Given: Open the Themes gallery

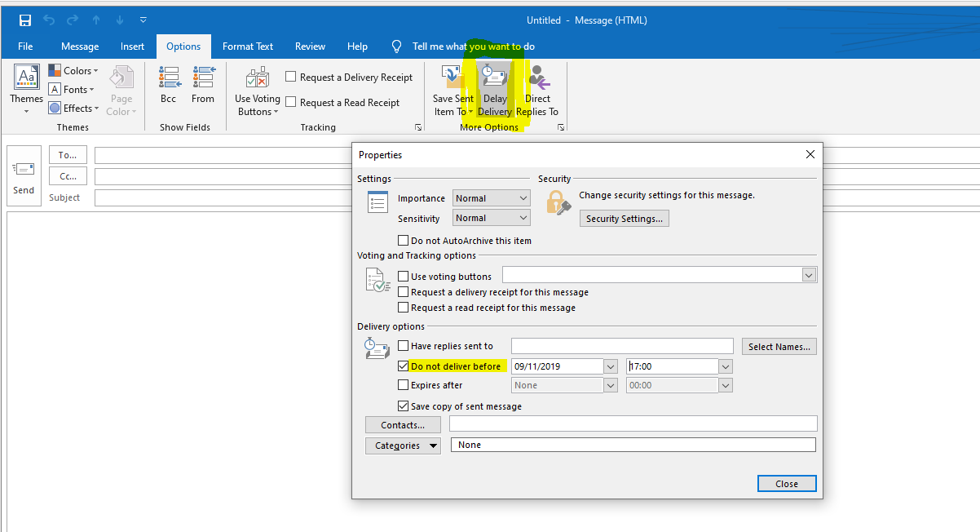Looking at the screenshot, I should pyautogui.click(x=26, y=90).
